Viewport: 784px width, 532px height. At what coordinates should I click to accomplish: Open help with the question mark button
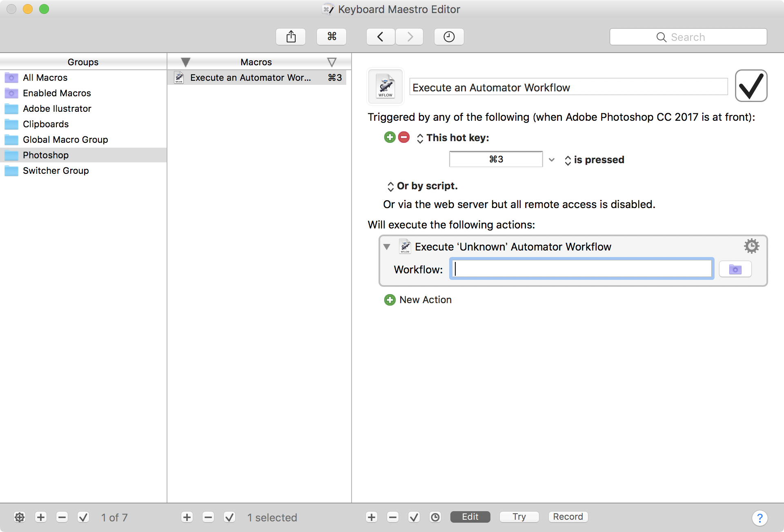pyautogui.click(x=759, y=518)
